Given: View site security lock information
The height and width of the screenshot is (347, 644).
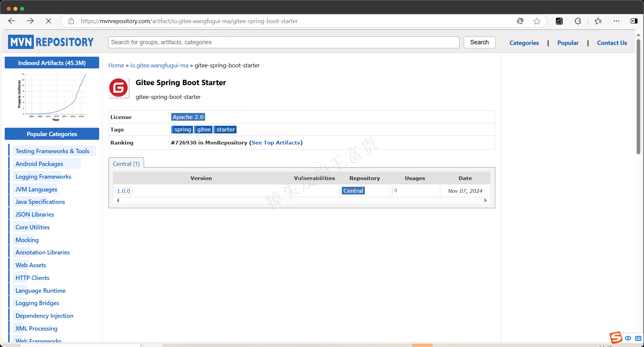Looking at the screenshot, I should click(x=71, y=21).
